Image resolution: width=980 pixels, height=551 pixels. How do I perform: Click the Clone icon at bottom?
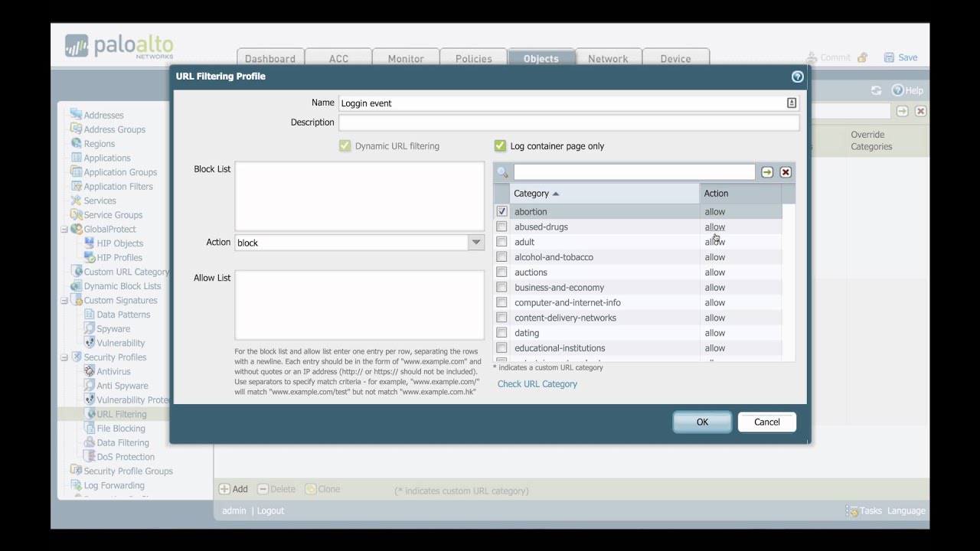point(311,489)
